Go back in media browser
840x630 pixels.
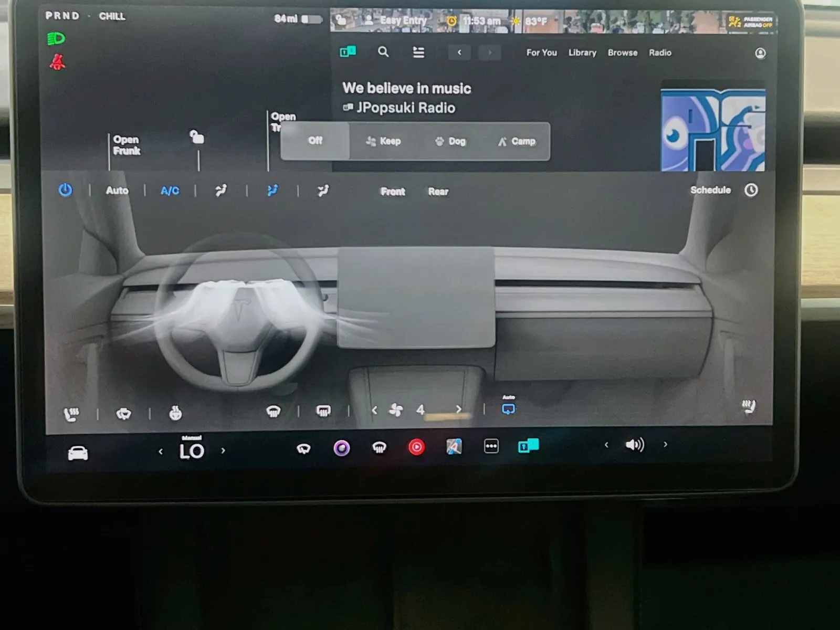click(x=459, y=52)
